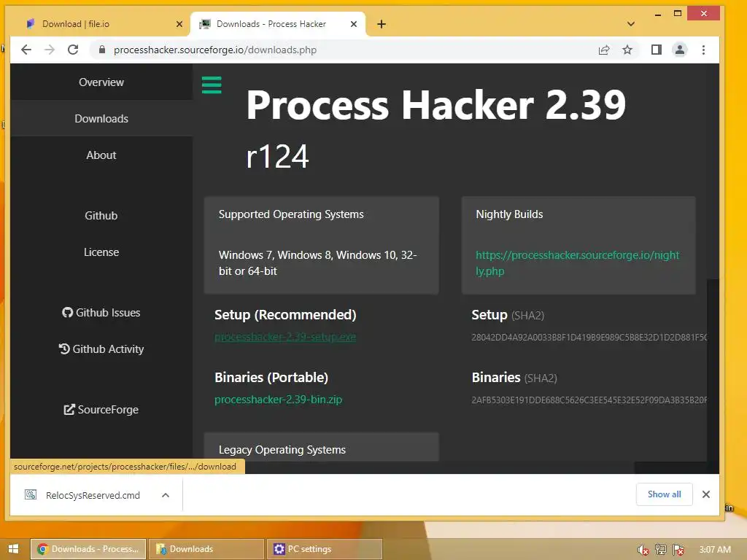Select Downloads in the sidebar

(x=101, y=119)
